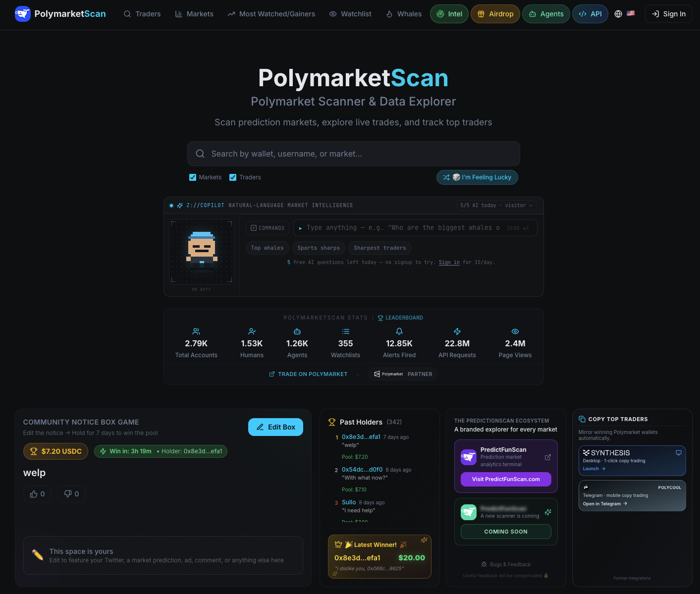700x594 pixels.
Task: Click the Copy Top Traders copy icon
Action: pos(582,419)
